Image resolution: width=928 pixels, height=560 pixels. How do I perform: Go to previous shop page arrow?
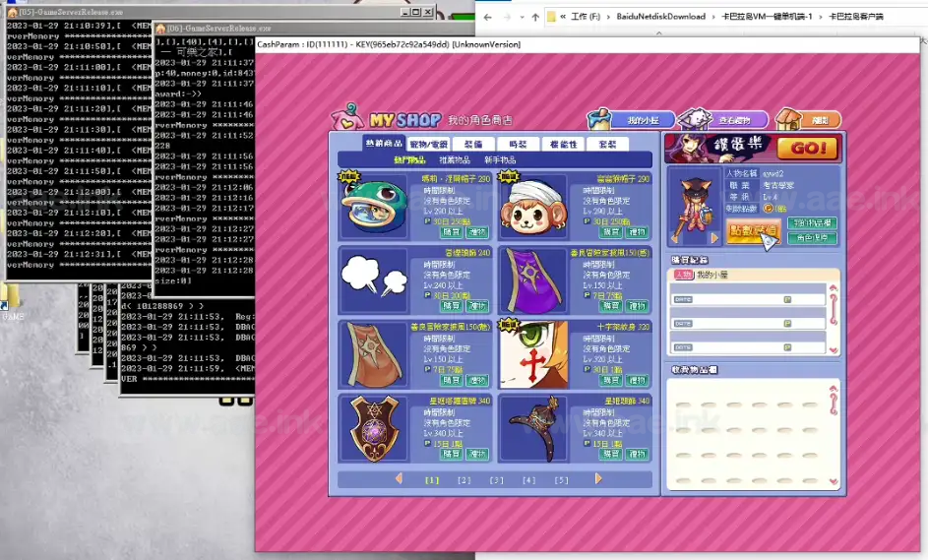tap(399, 479)
